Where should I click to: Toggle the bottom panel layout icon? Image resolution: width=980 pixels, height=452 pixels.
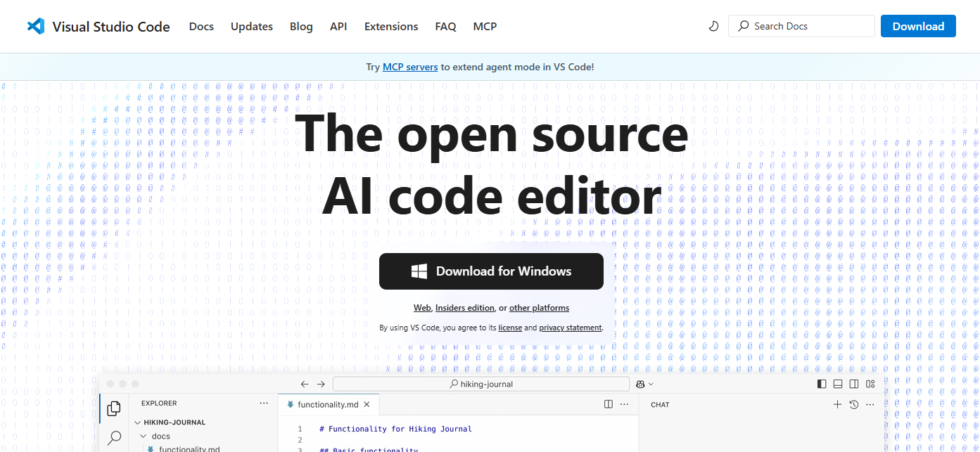point(838,384)
